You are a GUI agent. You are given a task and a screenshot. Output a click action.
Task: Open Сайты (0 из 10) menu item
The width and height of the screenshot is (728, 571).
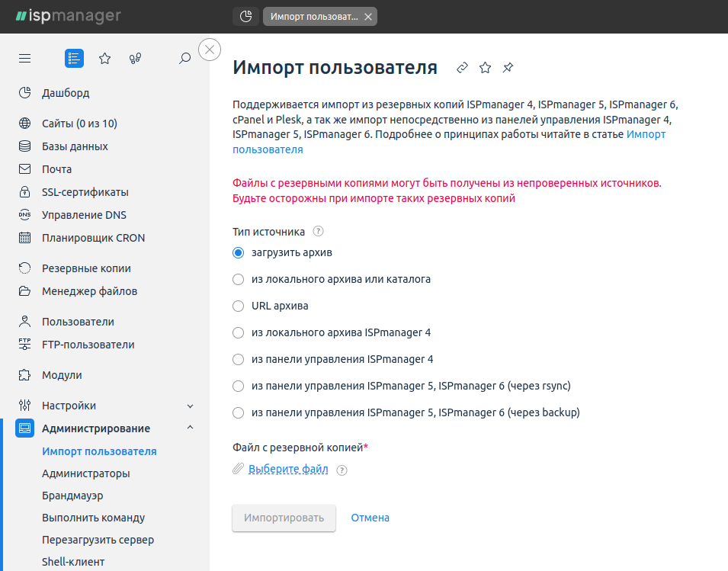pos(79,124)
